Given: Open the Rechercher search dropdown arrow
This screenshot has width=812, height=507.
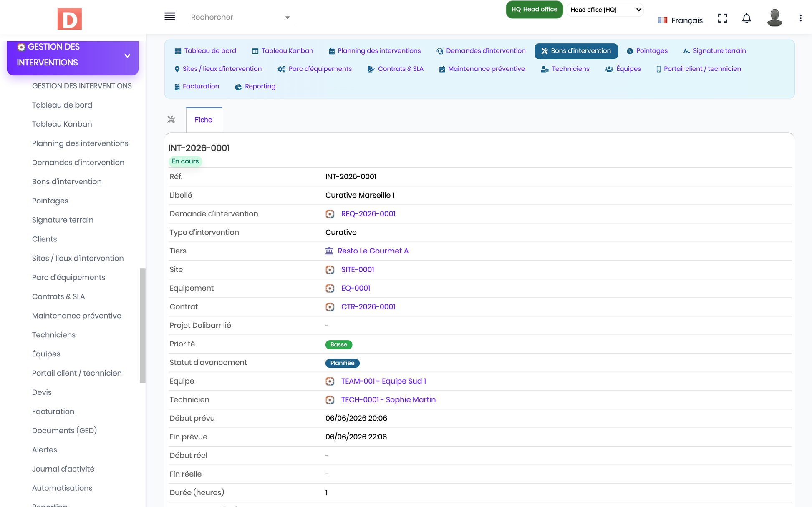Looking at the screenshot, I should point(287,18).
